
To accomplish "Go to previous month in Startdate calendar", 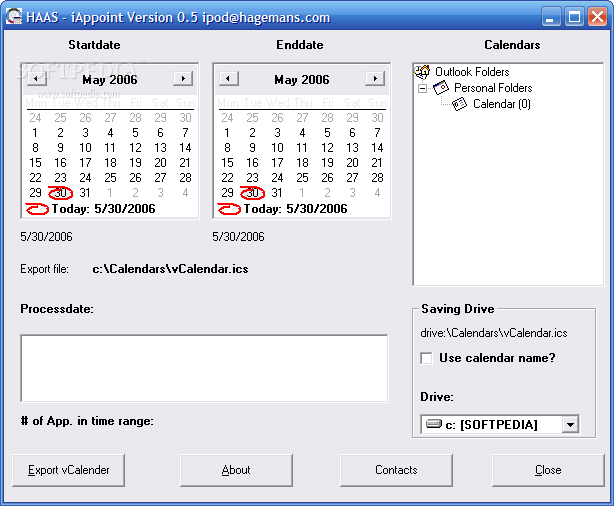I will tap(36, 79).
